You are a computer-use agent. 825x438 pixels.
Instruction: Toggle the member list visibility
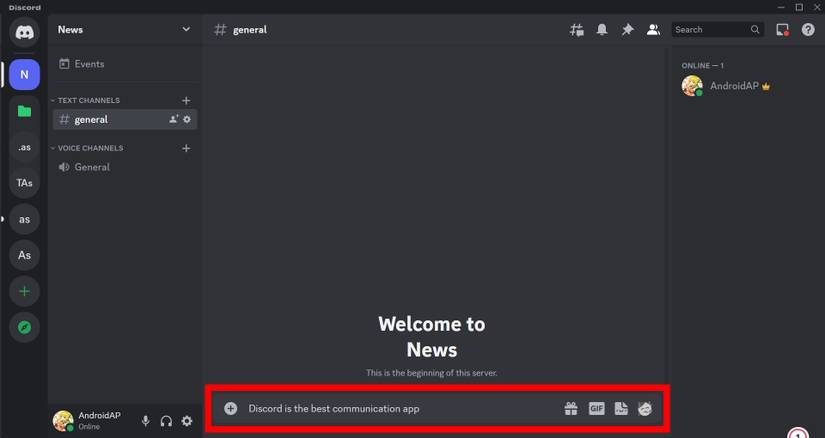653,30
